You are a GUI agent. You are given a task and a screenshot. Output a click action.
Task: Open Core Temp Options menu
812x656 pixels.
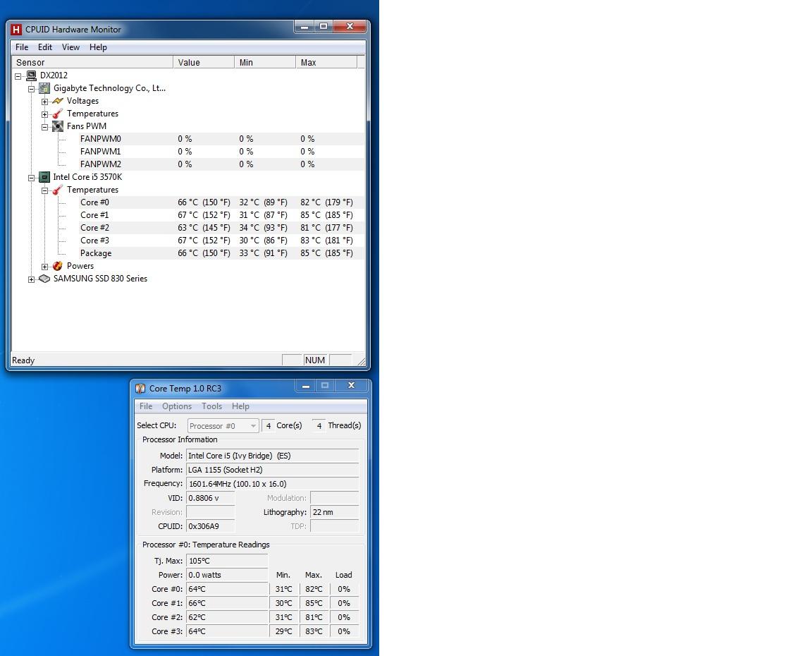tap(177, 406)
